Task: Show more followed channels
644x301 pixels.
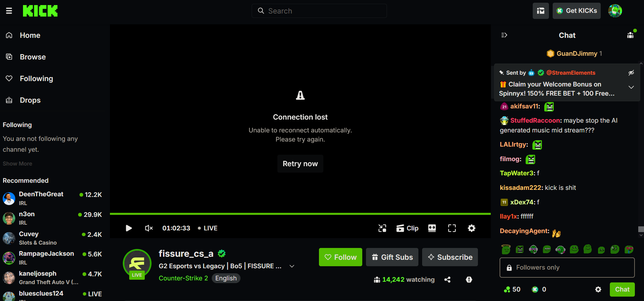Action: (18, 164)
